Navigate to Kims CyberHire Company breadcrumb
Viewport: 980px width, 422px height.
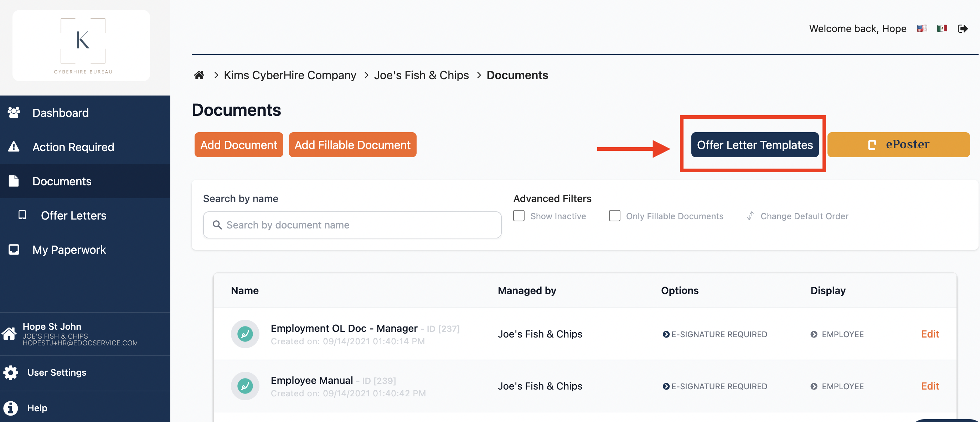coord(290,75)
